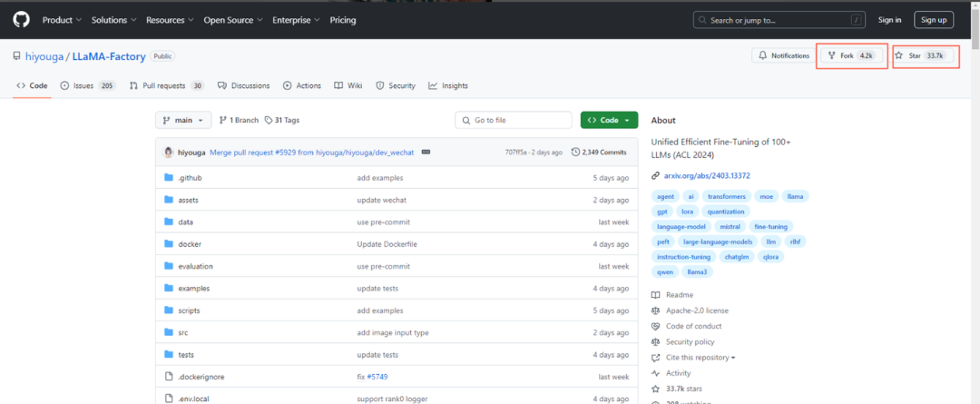Click the folder icon next to docker
The image size is (980, 404).
coord(168,244)
